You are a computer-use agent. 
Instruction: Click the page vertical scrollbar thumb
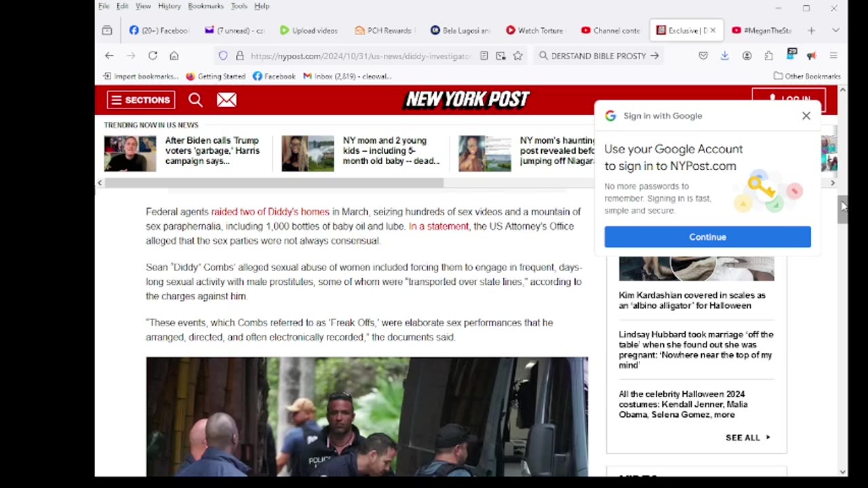click(842, 209)
